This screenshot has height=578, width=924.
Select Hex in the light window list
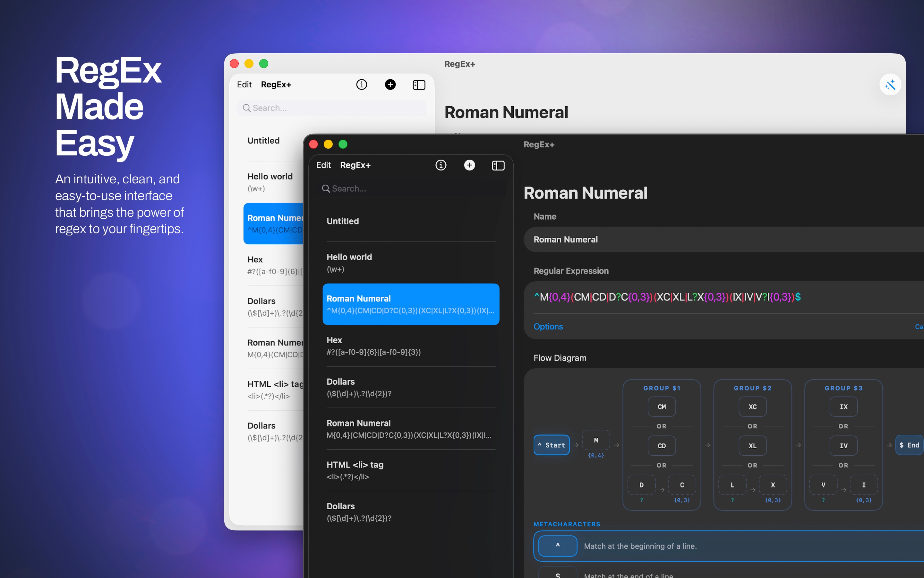tap(273, 265)
